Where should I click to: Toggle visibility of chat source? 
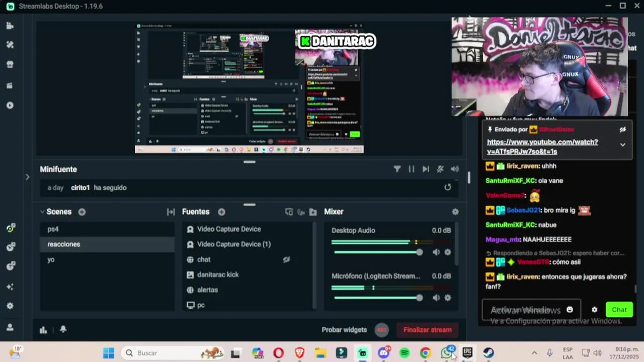(x=286, y=259)
